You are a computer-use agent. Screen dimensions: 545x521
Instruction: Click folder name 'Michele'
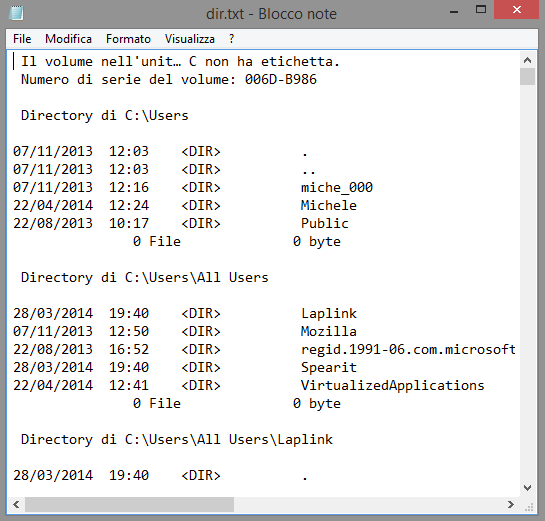pyautogui.click(x=329, y=205)
